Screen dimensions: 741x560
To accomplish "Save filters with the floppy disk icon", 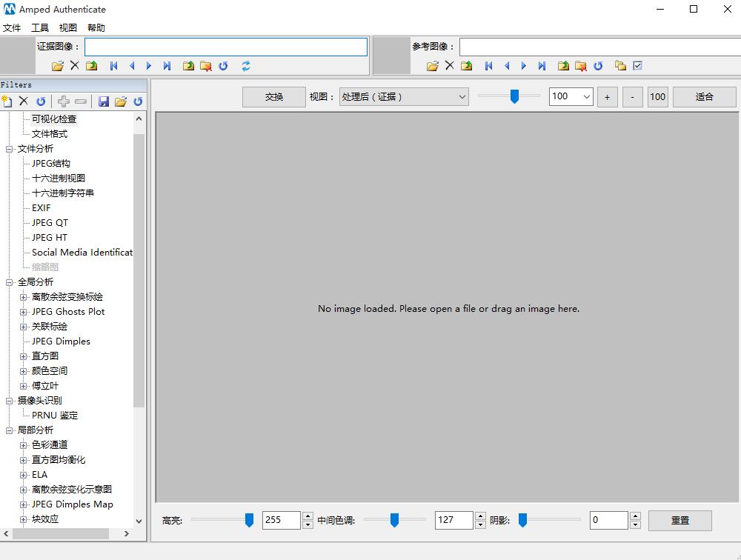I will tap(104, 101).
